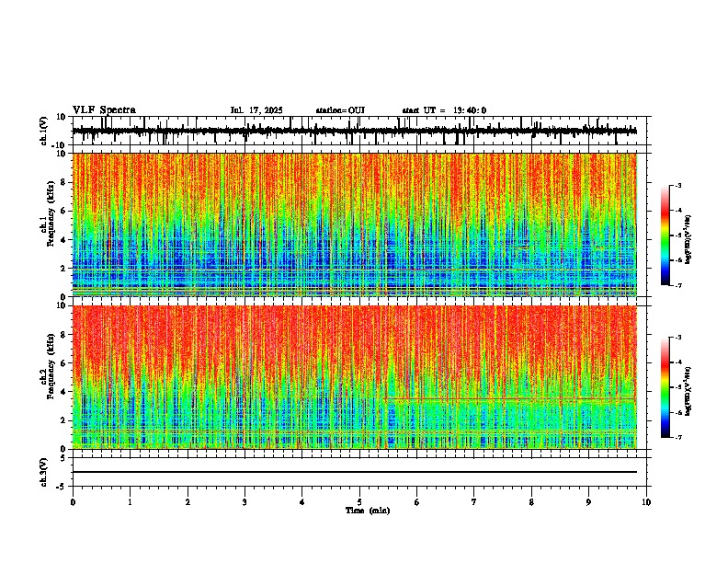
Task: Click the color scale bar beside ch.2 spectrogram
Action: click(665, 387)
